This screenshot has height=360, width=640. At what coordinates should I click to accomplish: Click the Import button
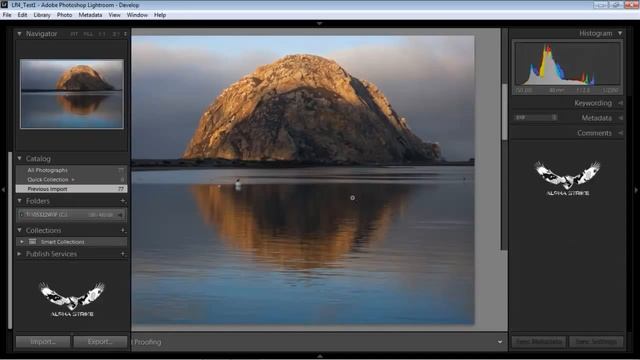43,341
